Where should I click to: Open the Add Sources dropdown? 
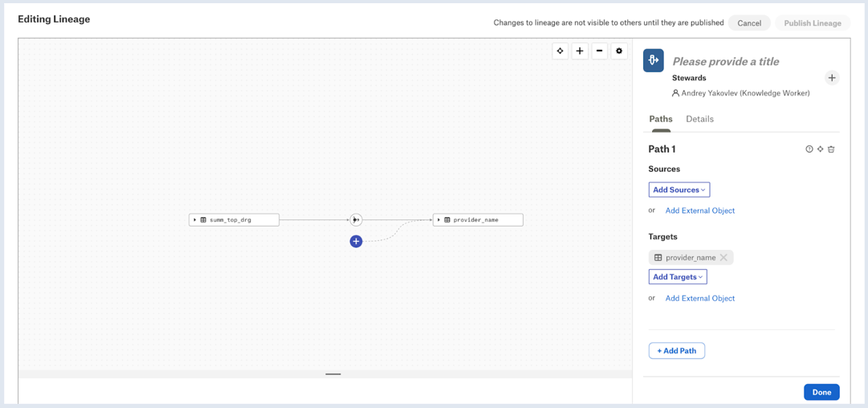point(679,190)
